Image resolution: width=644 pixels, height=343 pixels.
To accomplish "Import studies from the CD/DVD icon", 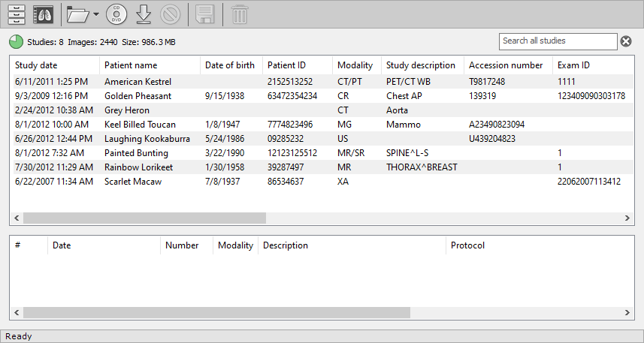I will 116,14.
